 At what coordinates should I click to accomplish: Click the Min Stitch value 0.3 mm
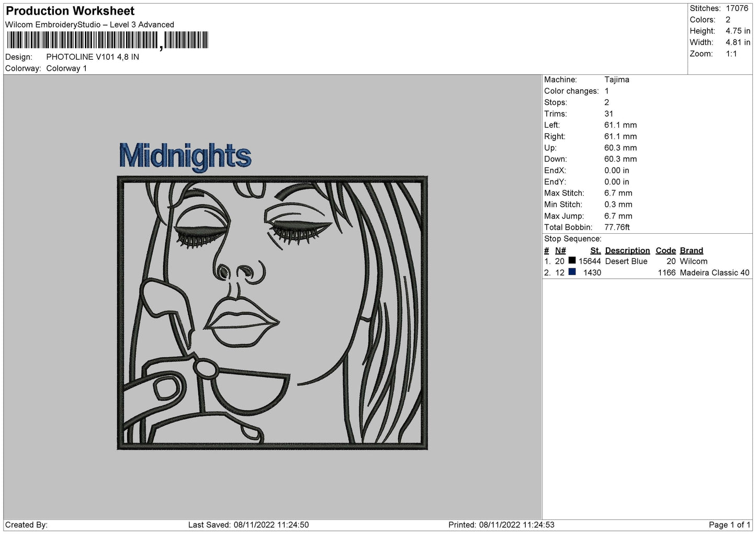(618, 204)
